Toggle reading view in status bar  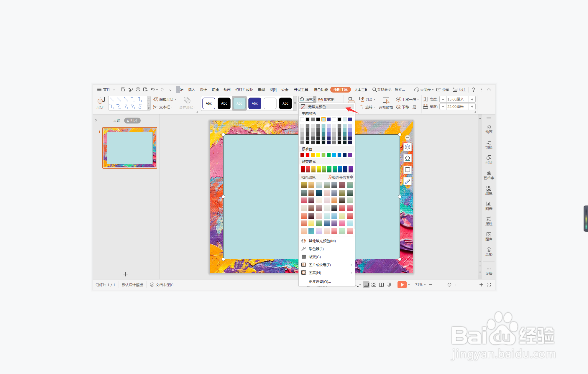tap(381, 285)
